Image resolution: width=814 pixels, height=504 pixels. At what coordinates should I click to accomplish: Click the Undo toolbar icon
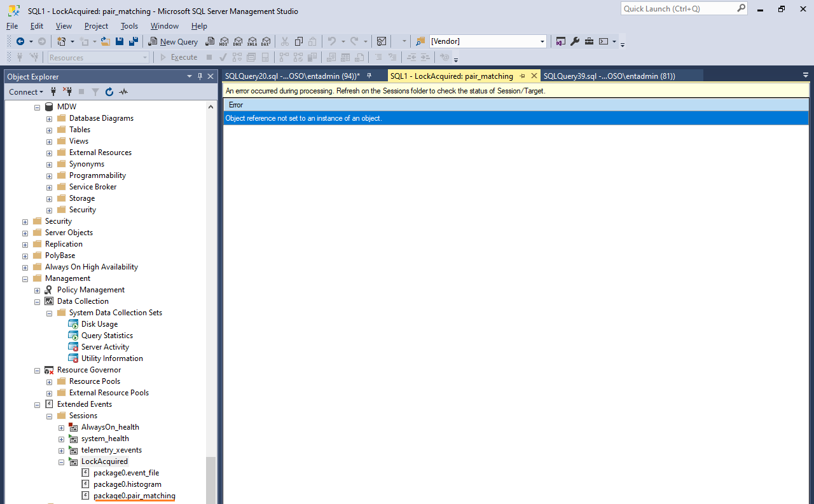coord(331,41)
